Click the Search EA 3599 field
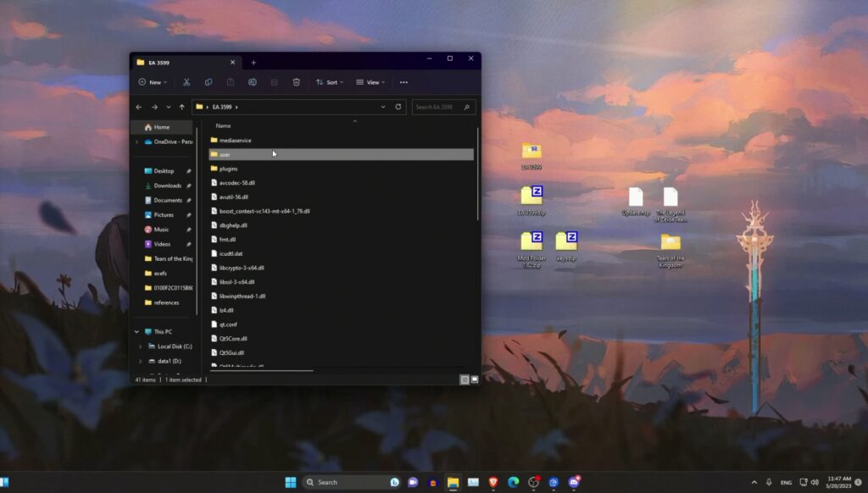The height and width of the screenshot is (493, 868). [442, 107]
